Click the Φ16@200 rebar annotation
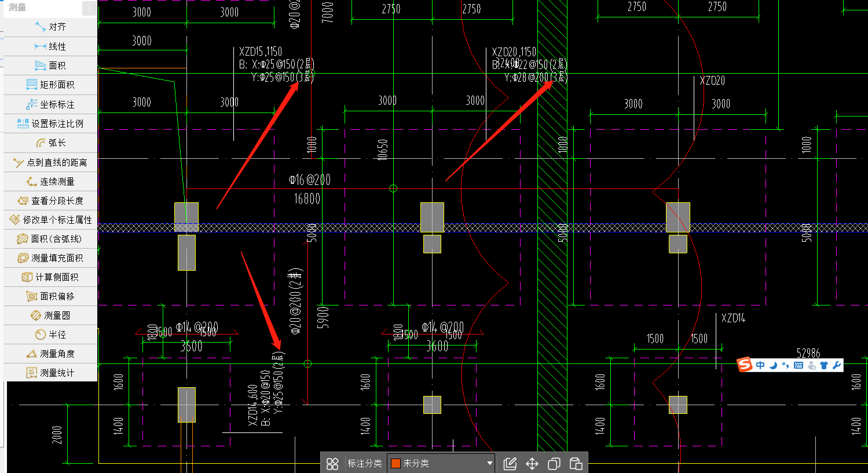The width and height of the screenshot is (868, 473). (310, 180)
